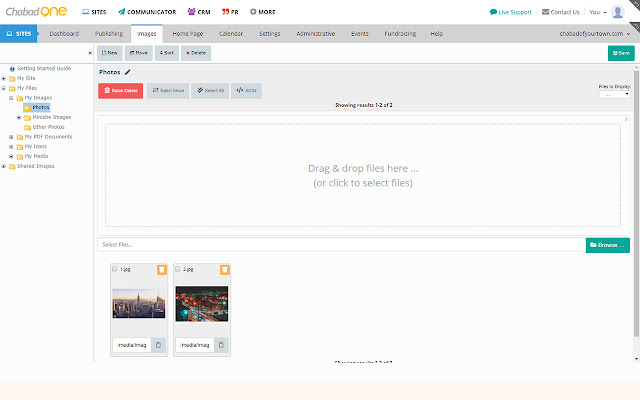Screen dimensions: 640x400
Task: Expand the My PDF Documents node
Action: click(11, 137)
